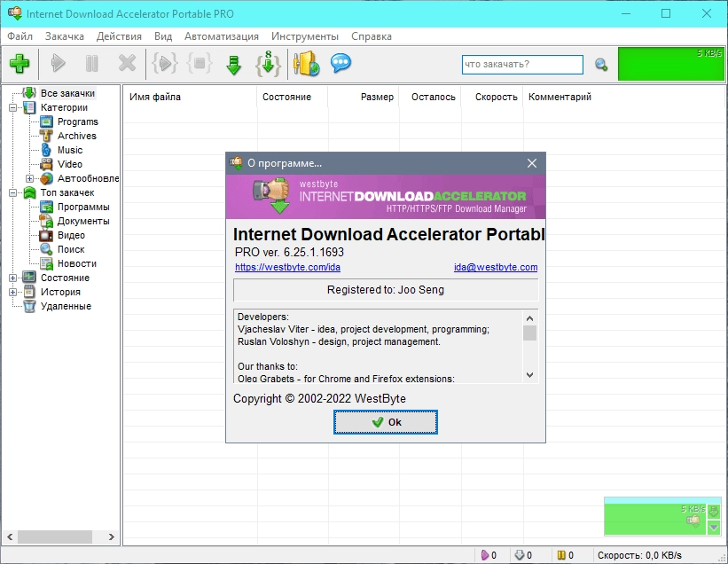
Task: Click the Поиск tree item
Action: (71, 249)
